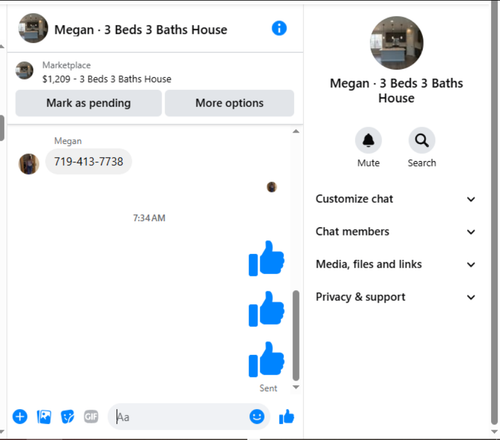The width and height of the screenshot is (500, 440).
Task: Click last sent thumbs-up message
Action: [266, 360]
